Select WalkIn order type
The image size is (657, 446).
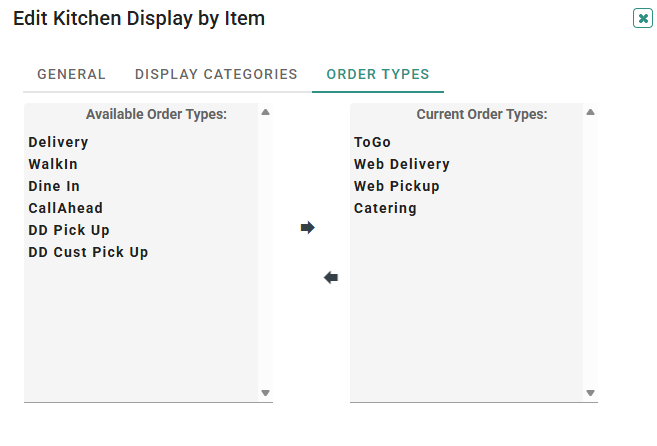point(53,164)
